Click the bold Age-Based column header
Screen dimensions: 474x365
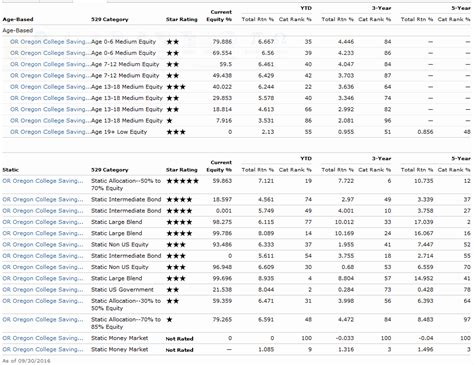18,19
